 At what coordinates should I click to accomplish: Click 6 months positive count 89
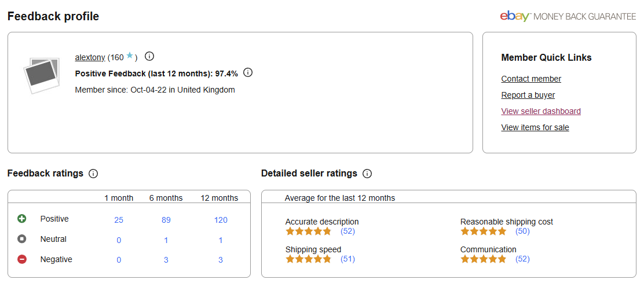pos(166,220)
